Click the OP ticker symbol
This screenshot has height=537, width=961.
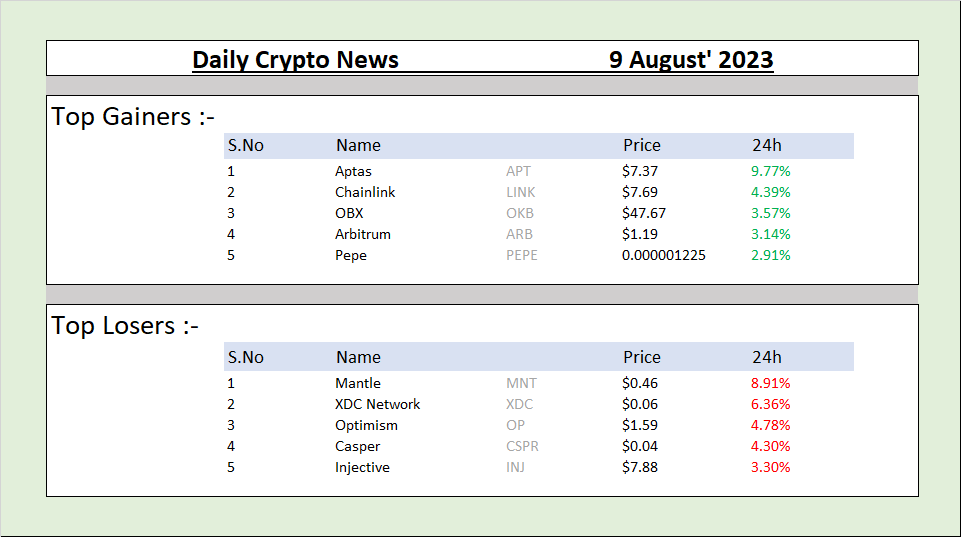515,425
